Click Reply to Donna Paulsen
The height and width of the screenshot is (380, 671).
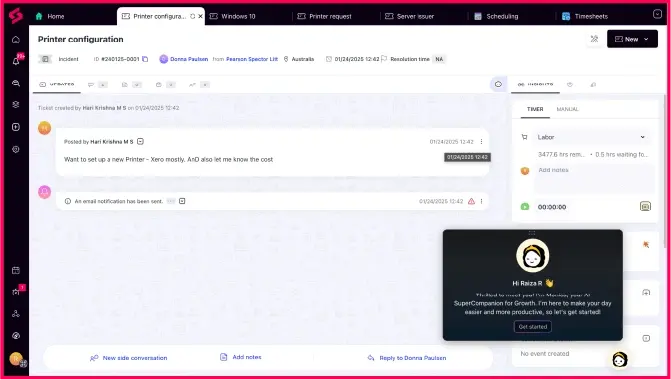pos(407,358)
